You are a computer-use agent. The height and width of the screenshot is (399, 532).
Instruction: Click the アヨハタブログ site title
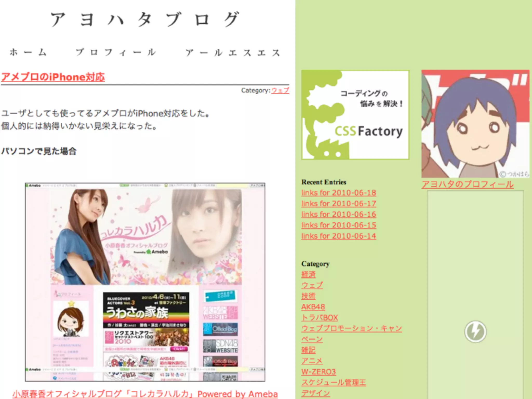tap(145, 19)
